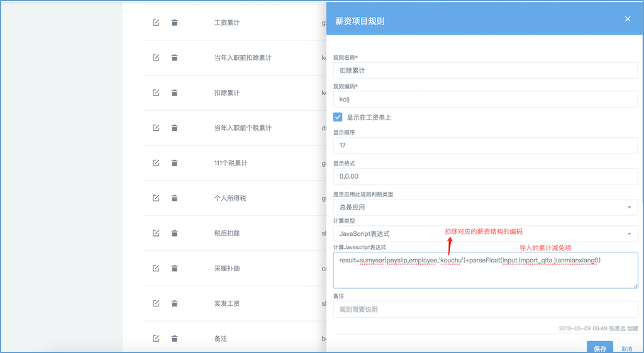Click the 保存 button
Image resolution: width=644 pixels, height=353 pixels.
tap(599, 348)
